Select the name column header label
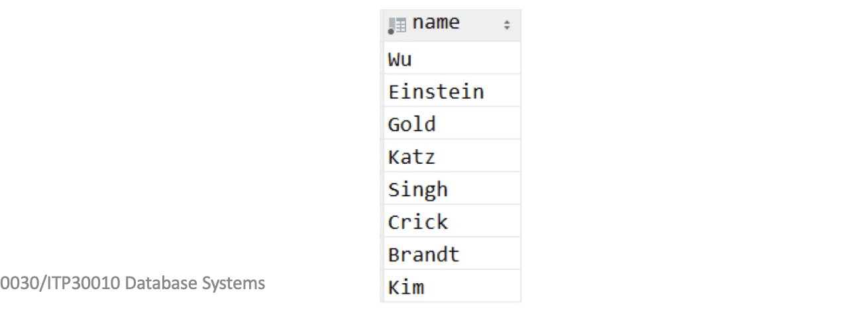 tap(435, 23)
